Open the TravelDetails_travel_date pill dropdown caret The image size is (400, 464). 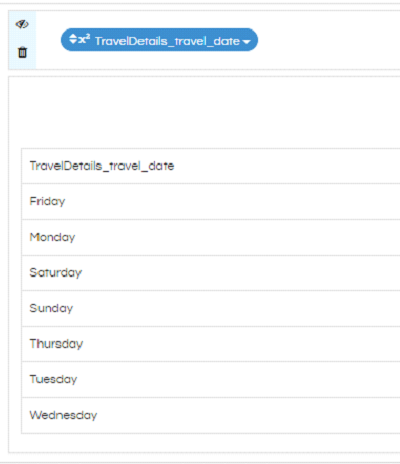pyautogui.click(x=246, y=42)
